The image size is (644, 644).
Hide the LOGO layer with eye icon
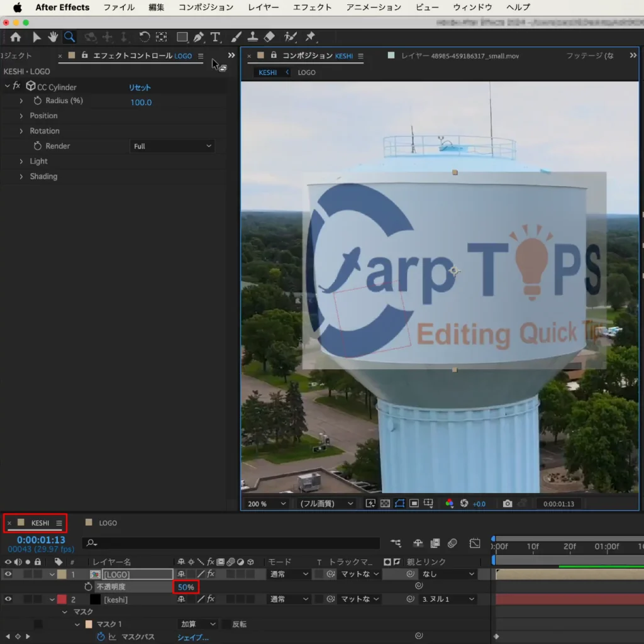(x=8, y=574)
